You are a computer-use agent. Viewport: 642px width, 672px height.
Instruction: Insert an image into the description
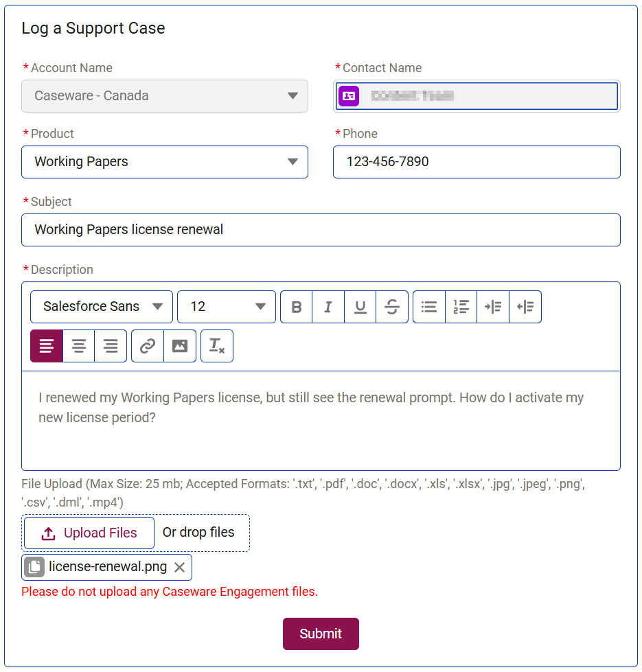coord(180,346)
